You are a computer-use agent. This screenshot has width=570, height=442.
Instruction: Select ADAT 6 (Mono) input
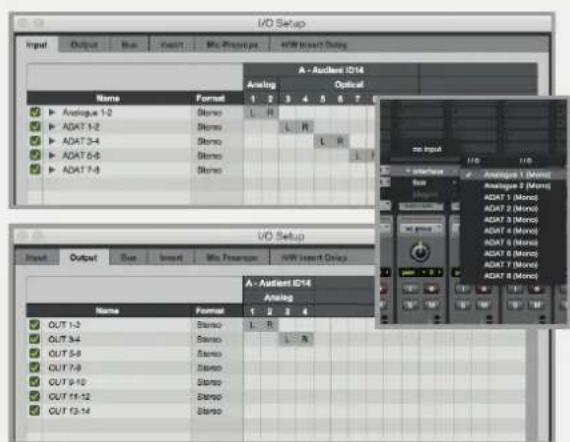click(x=513, y=253)
